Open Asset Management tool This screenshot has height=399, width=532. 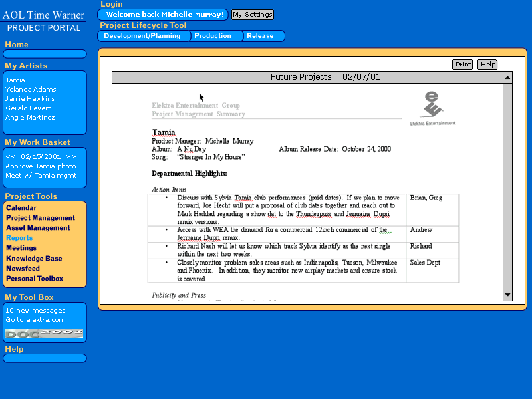pyautogui.click(x=38, y=228)
